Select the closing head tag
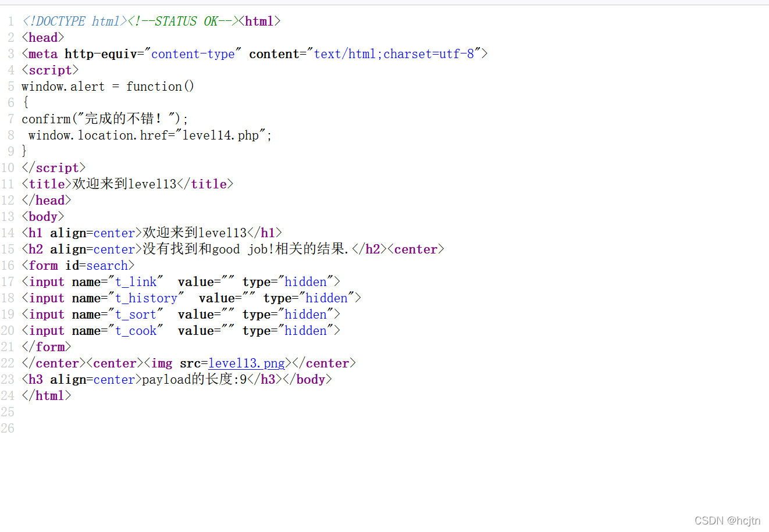 pyautogui.click(x=47, y=201)
